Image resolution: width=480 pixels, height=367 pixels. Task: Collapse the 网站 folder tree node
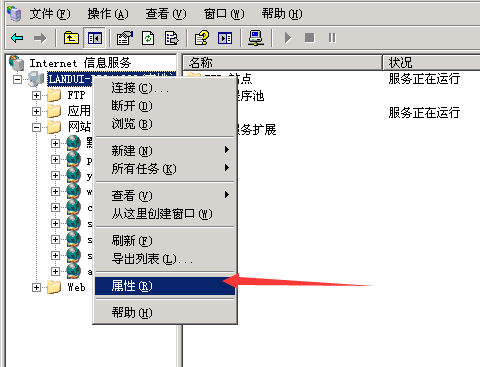(x=36, y=127)
